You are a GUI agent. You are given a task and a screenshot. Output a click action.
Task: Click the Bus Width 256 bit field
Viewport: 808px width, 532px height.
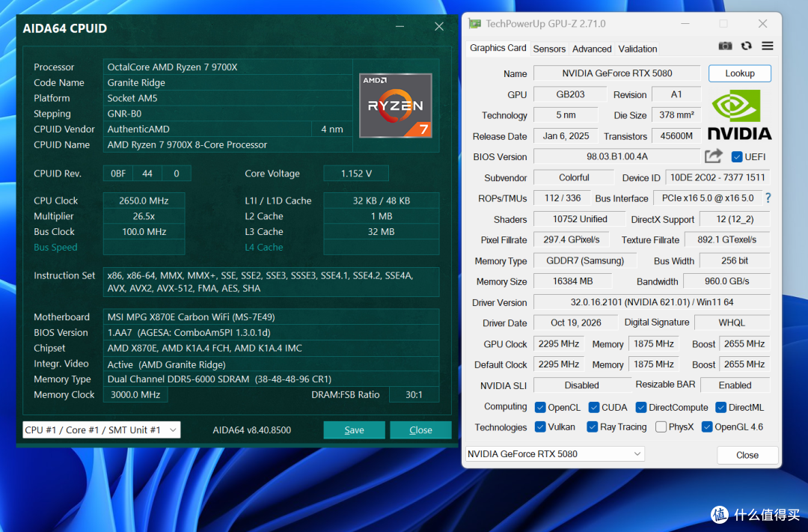point(735,261)
